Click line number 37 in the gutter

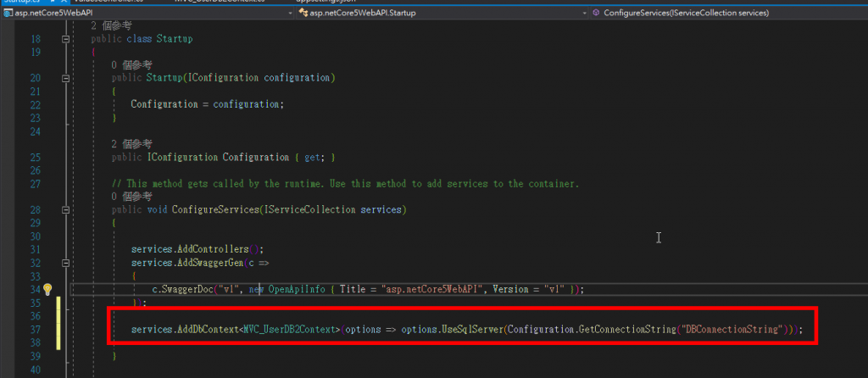[x=35, y=330]
